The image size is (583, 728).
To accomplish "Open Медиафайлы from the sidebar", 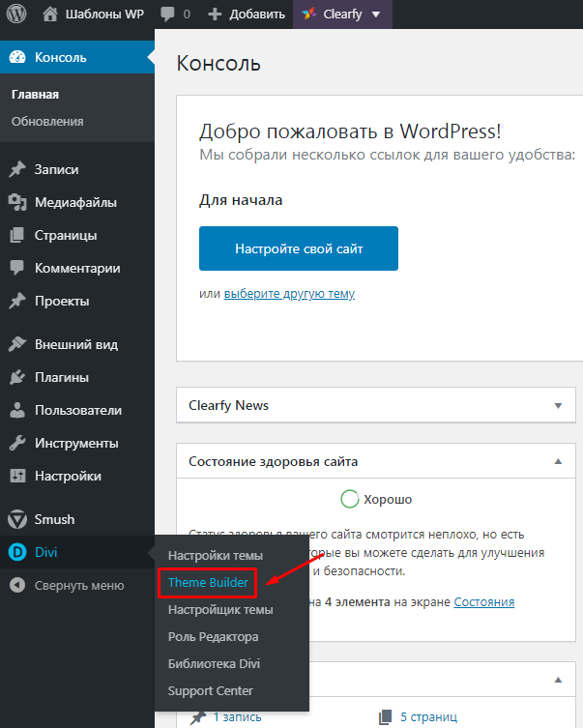I will pyautogui.click(x=75, y=202).
